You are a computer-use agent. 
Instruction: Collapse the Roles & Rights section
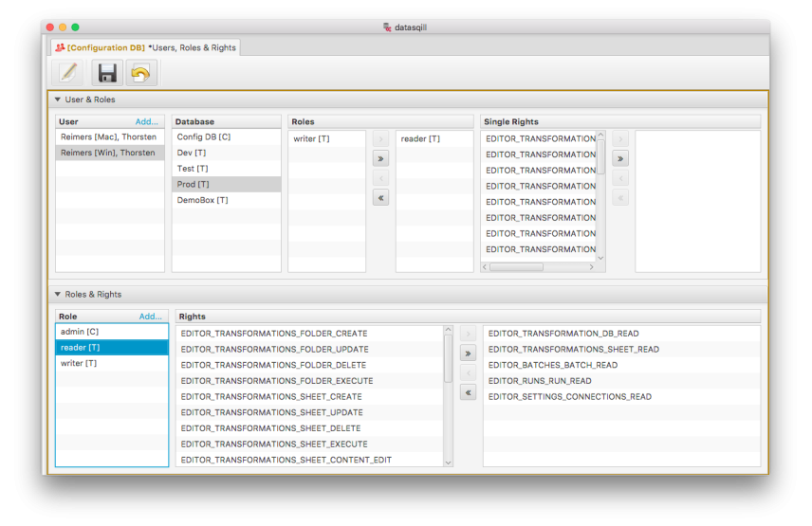(x=58, y=295)
